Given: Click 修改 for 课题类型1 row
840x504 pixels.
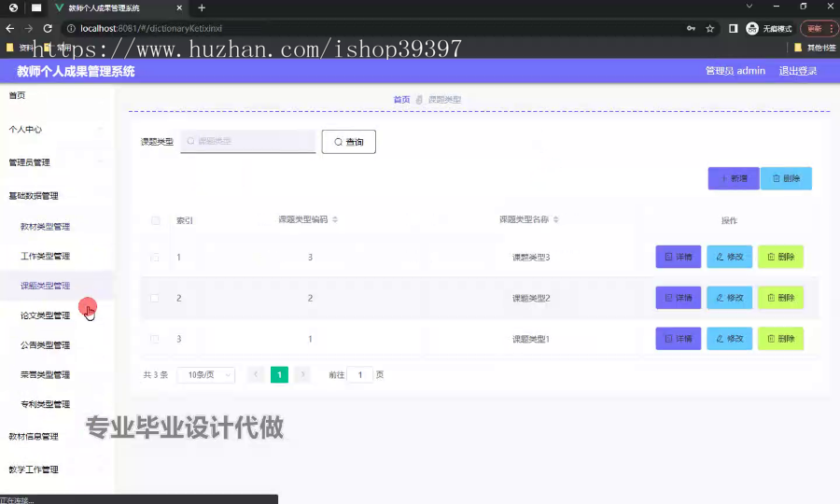Looking at the screenshot, I should [x=729, y=339].
